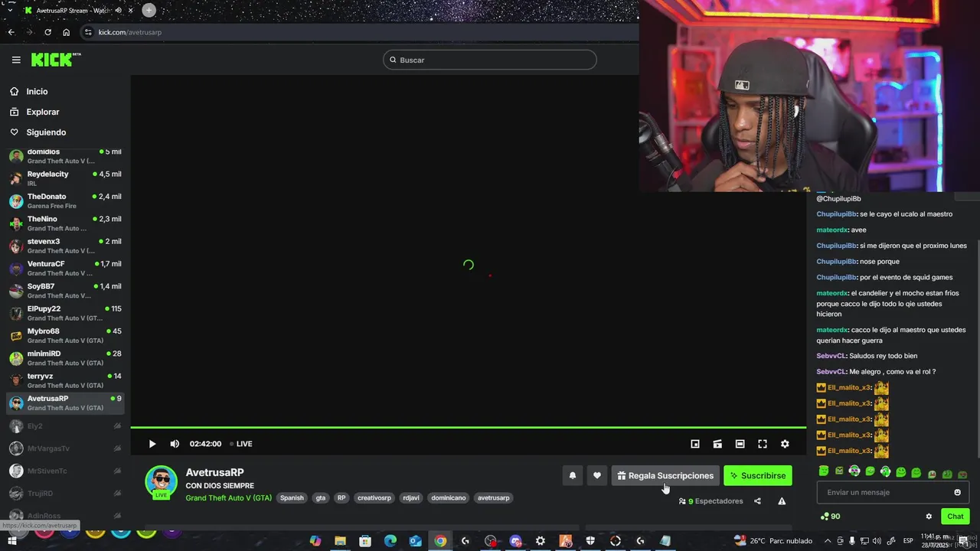The height and width of the screenshot is (551, 980).
Task: Open the player settings gear
Action: tap(785, 444)
